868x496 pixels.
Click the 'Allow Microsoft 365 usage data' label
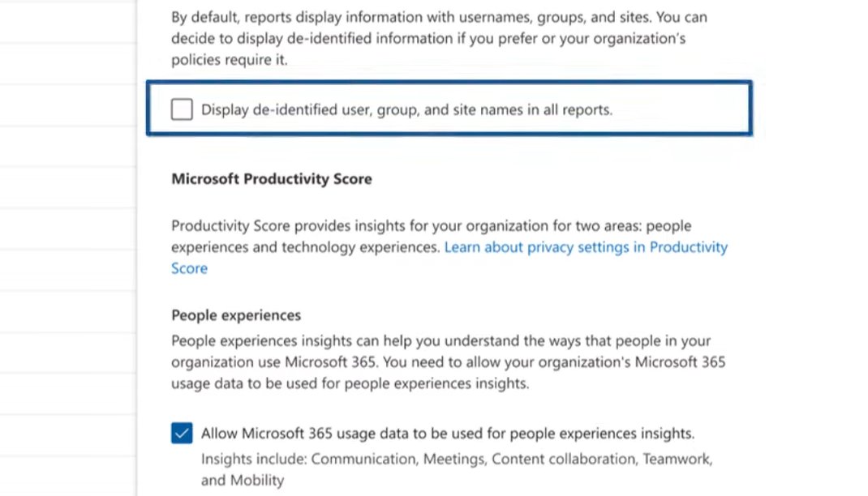[x=447, y=433]
